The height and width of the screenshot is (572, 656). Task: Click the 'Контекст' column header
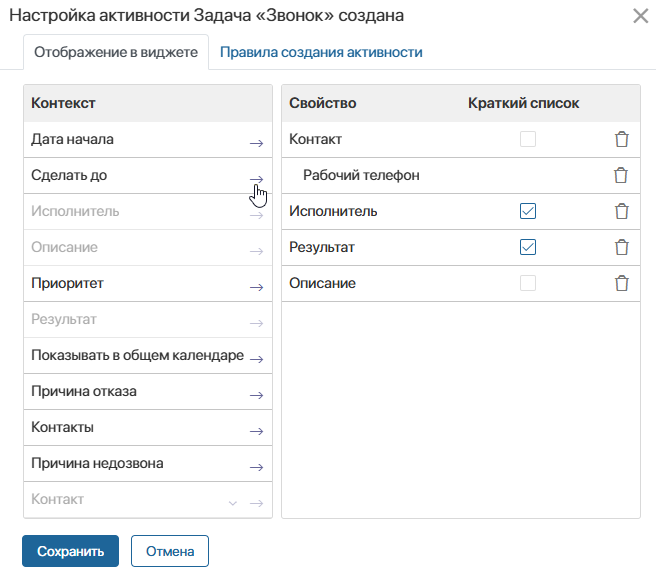tap(63, 103)
